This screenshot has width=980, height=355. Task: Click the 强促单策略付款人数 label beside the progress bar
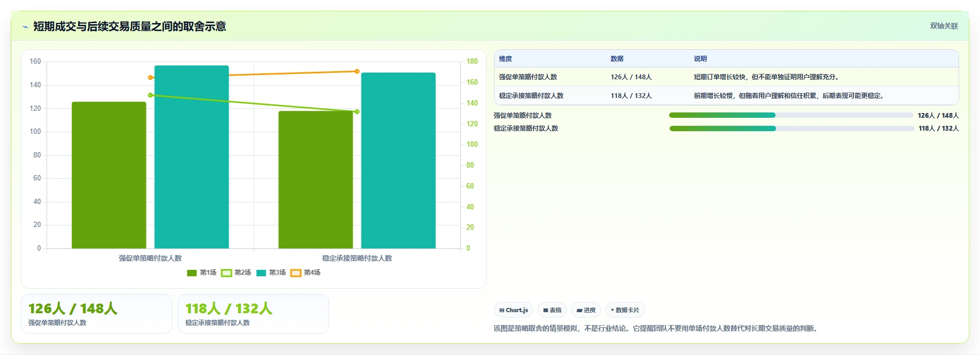click(x=522, y=116)
